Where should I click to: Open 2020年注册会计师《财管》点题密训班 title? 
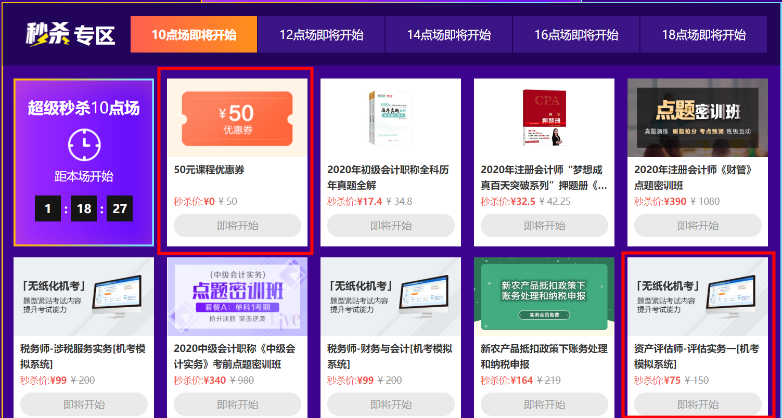pos(693,178)
